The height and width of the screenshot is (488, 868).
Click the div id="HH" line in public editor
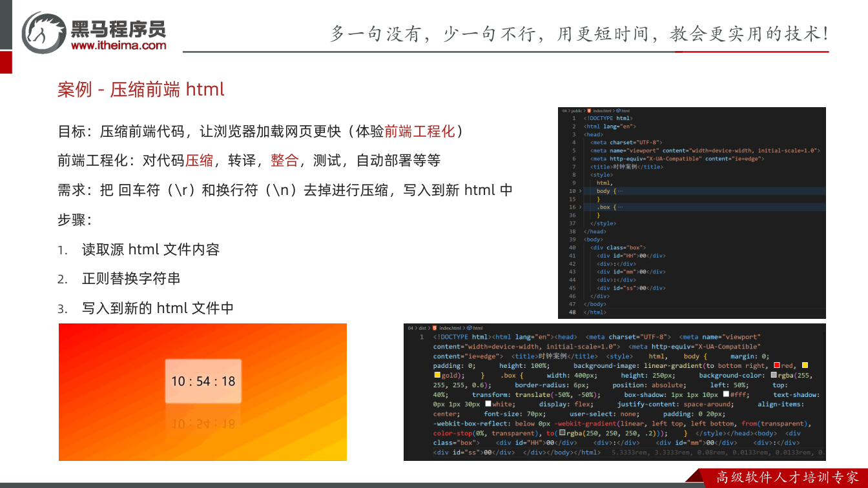click(x=631, y=256)
